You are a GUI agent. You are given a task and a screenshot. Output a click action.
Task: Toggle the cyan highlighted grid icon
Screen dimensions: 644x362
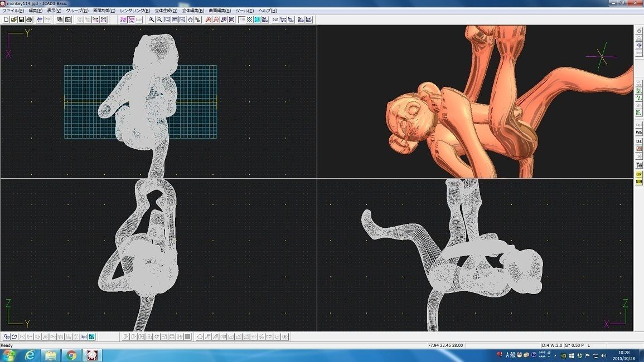pos(257,19)
